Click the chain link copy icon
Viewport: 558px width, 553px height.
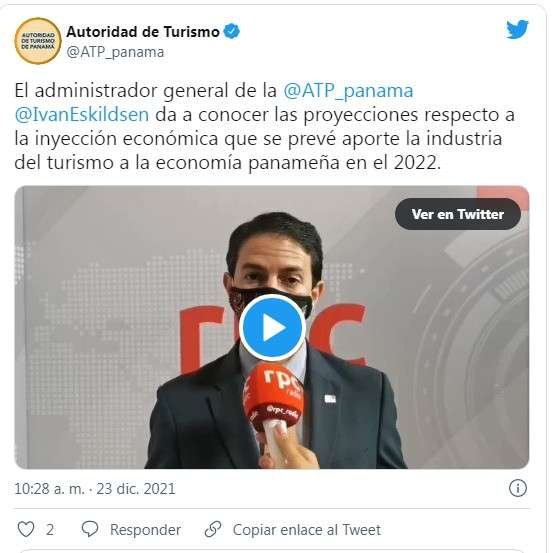pyautogui.click(x=213, y=529)
